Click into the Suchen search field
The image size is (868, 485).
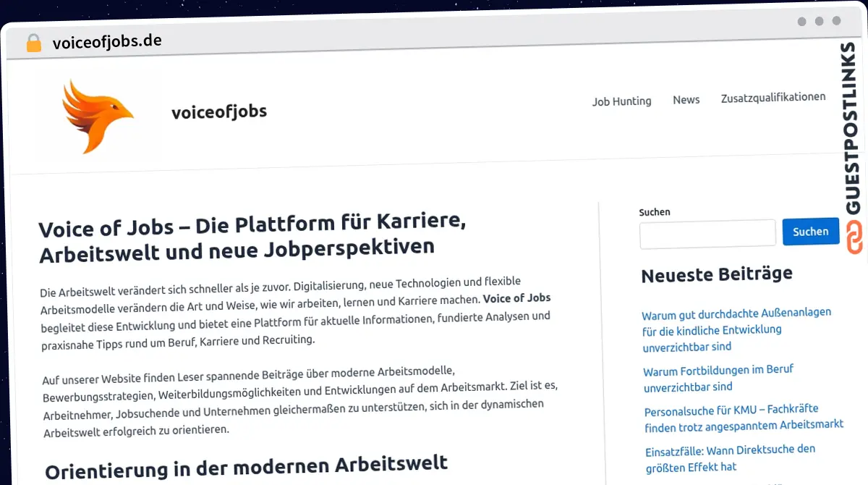click(x=707, y=234)
